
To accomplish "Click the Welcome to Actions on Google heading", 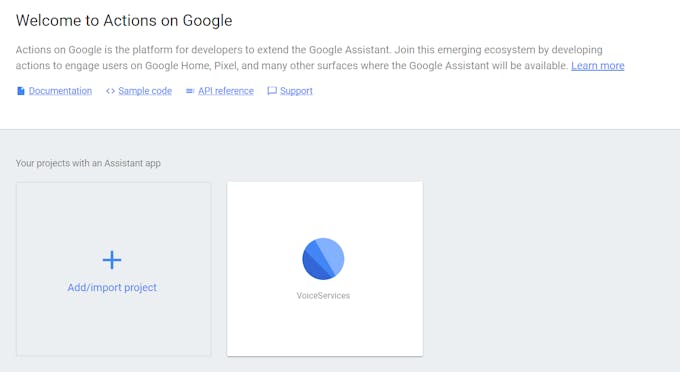I will click(x=124, y=20).
